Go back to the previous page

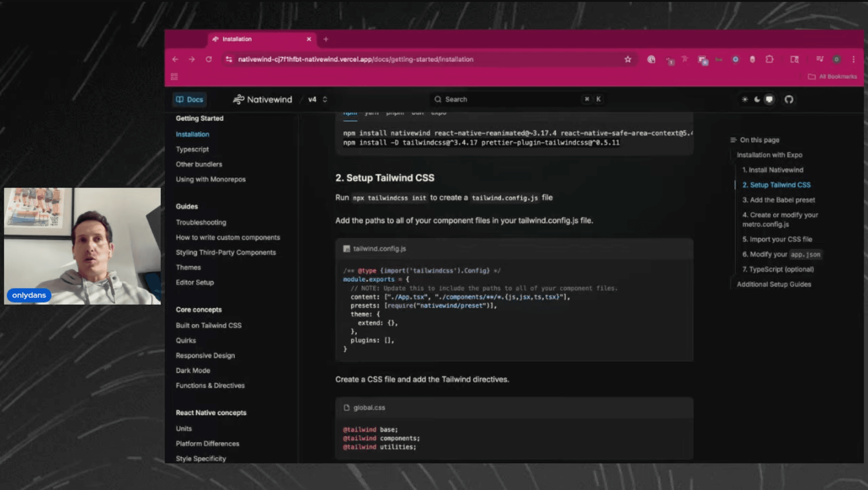click(175, 59)
